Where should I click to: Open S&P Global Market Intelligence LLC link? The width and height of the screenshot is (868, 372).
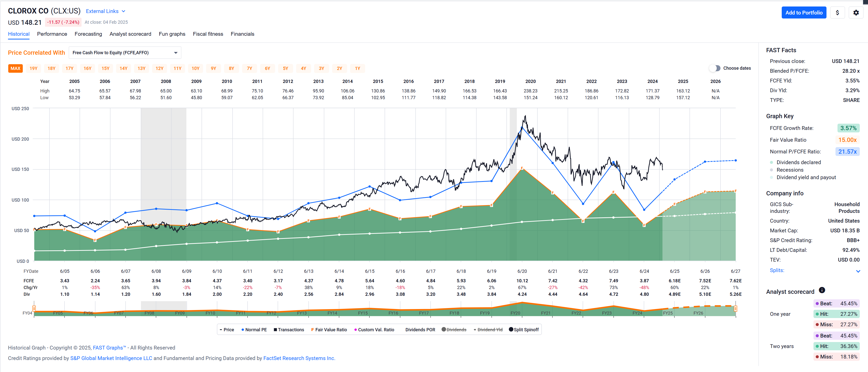coord(111,358)
